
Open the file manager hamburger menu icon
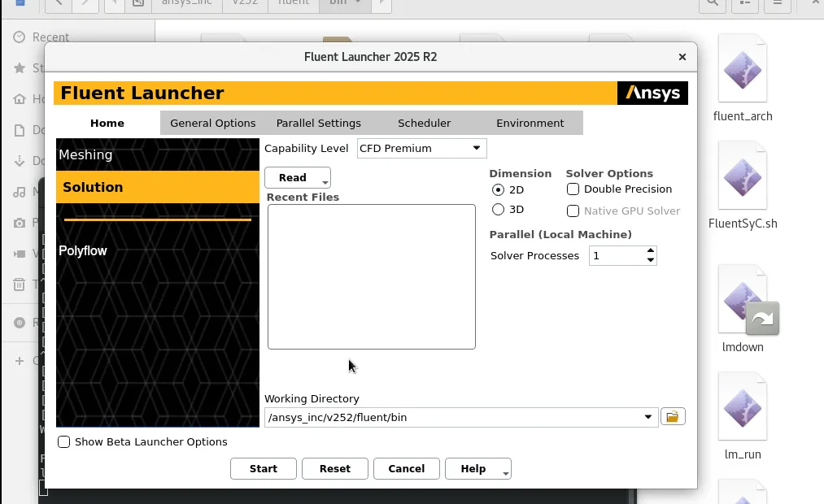click(x=778, y=2)
